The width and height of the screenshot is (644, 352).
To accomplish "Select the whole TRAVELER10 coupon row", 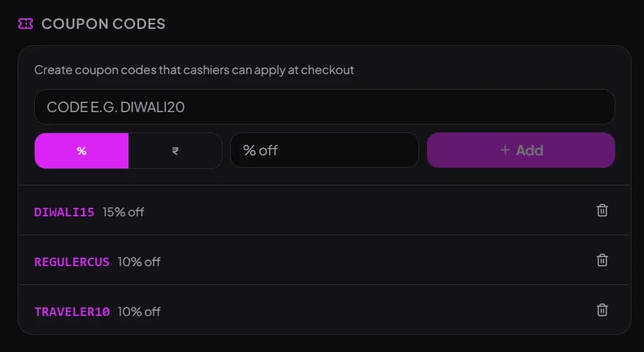I will (324, 309).
